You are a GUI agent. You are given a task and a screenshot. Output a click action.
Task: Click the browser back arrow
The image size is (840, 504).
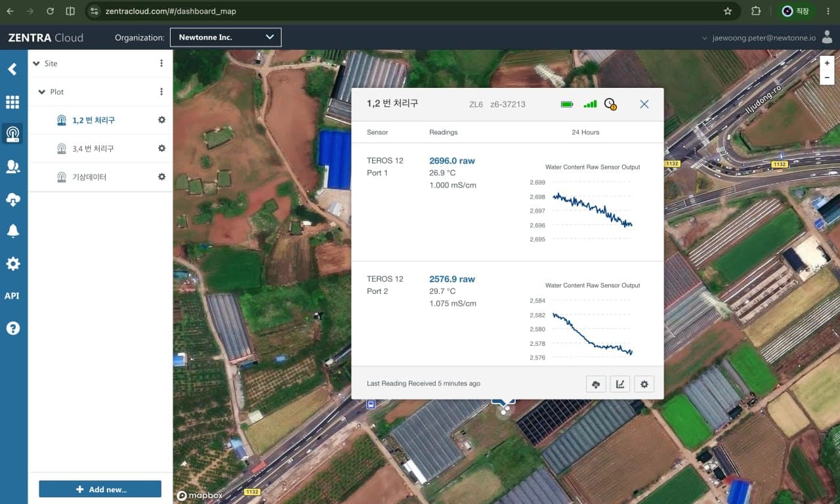tap(10, 11)
